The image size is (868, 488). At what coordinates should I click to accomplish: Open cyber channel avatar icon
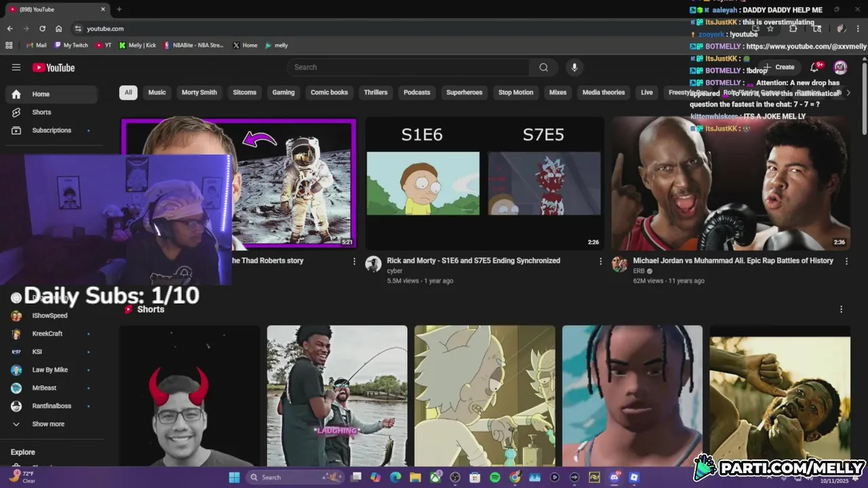(x=373, y=264)
